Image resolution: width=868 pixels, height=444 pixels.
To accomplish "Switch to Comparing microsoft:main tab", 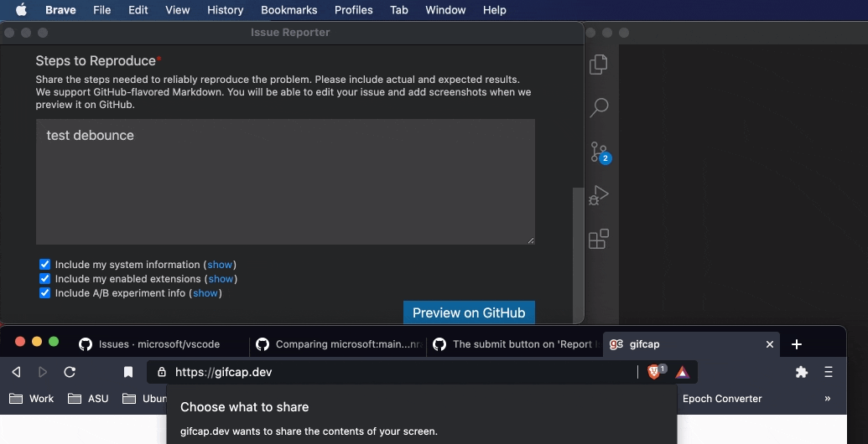I will click(338, 344).
